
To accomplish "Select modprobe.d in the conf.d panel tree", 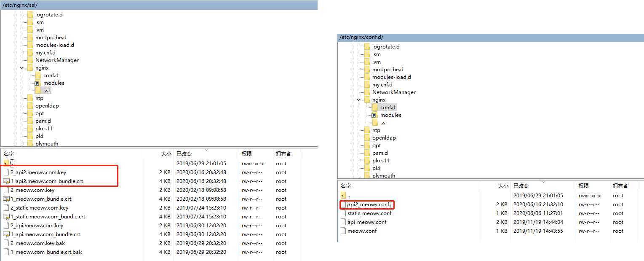I will (x=387, y=70).
